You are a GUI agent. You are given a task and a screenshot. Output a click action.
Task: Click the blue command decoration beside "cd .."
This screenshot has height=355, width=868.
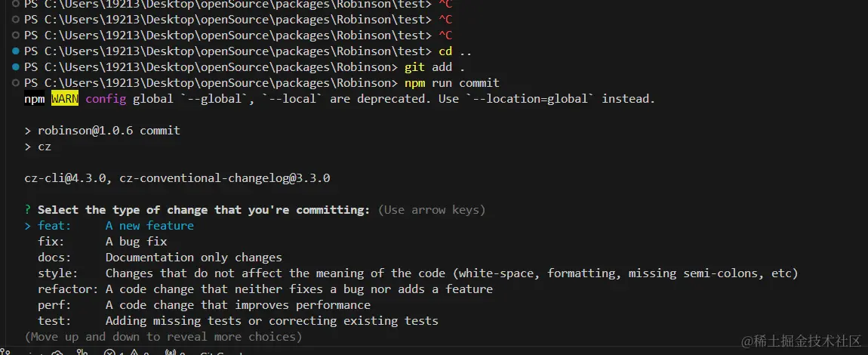17,51
